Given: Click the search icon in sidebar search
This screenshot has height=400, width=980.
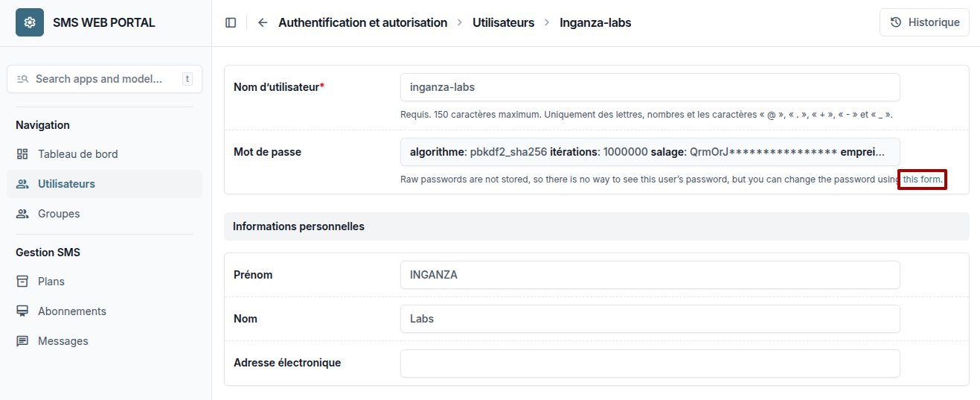Looking at the screenshot, I should click(22, 79).
